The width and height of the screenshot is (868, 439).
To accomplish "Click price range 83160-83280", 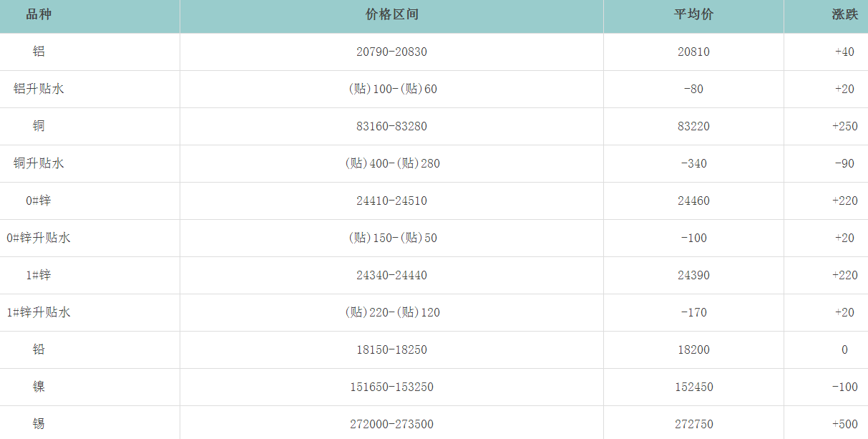I will pos(391,126).
